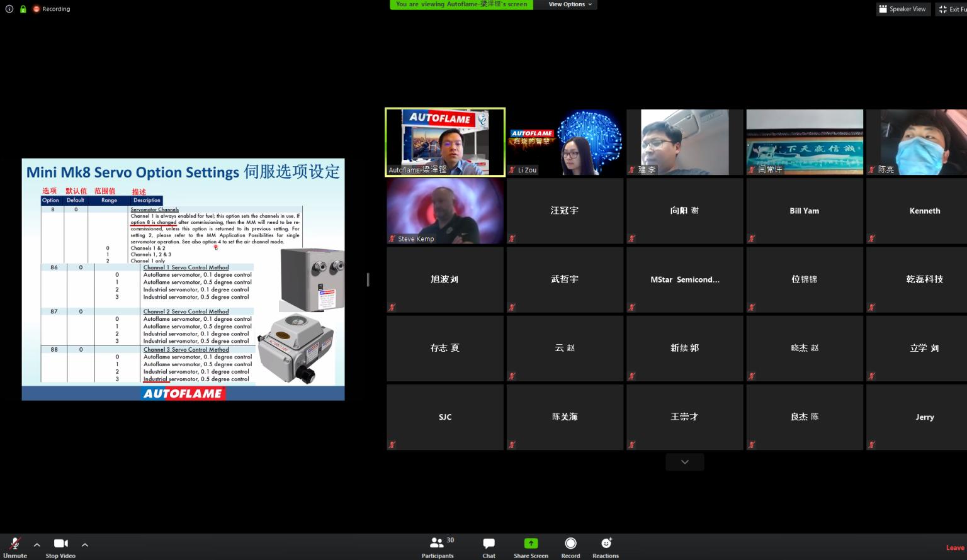Viewport: 967px width, 560px height.
Task: Exit full screen mode
Action: click(x=951, y=9)
